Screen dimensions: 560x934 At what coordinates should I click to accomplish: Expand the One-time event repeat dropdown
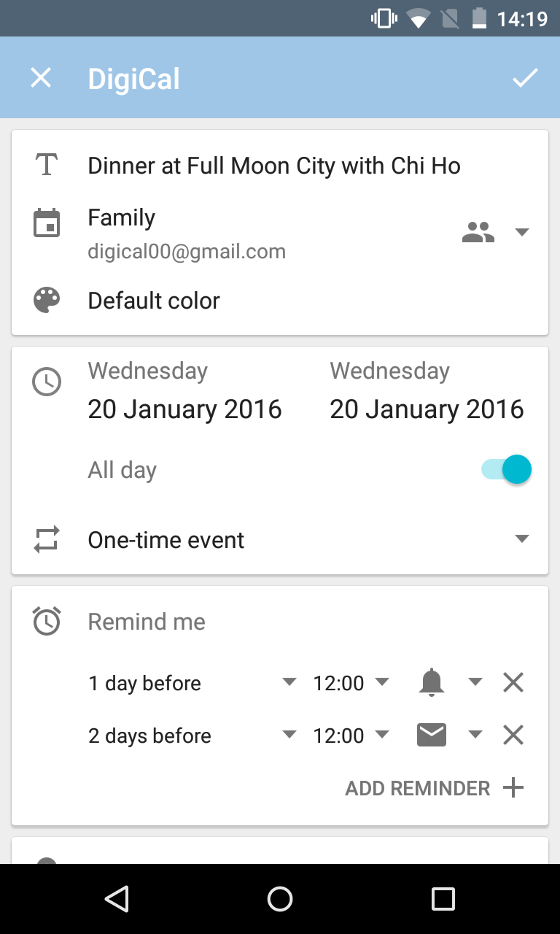coord(521,539)
